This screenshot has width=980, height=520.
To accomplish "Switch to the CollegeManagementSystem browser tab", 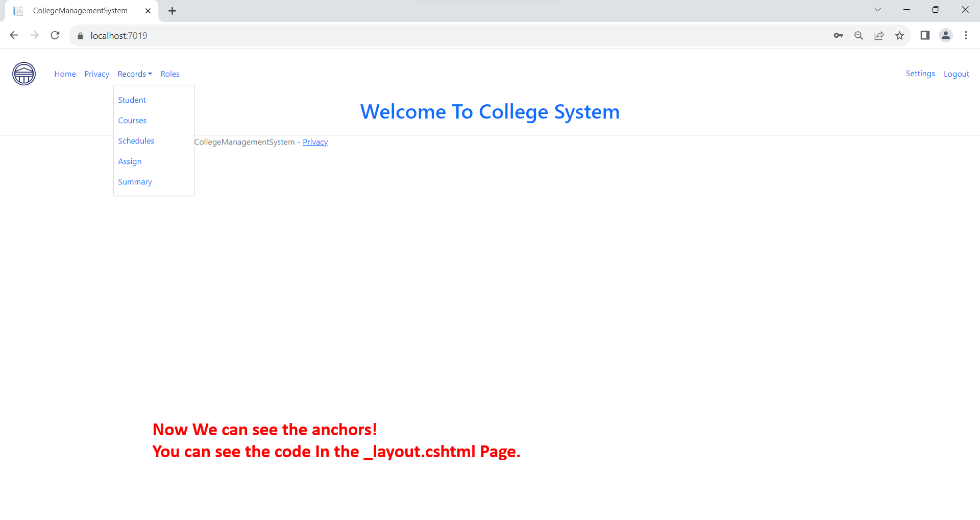I will [x=77, y=10].
